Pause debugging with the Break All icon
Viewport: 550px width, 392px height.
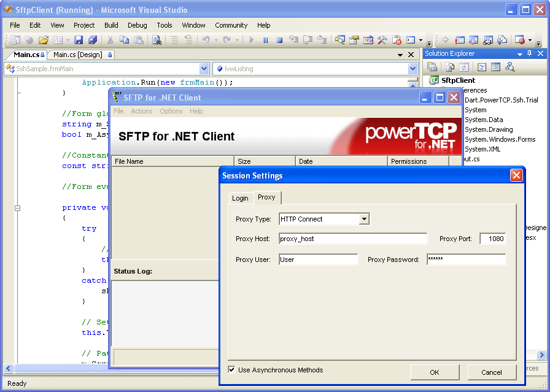(x=266, y=40)
